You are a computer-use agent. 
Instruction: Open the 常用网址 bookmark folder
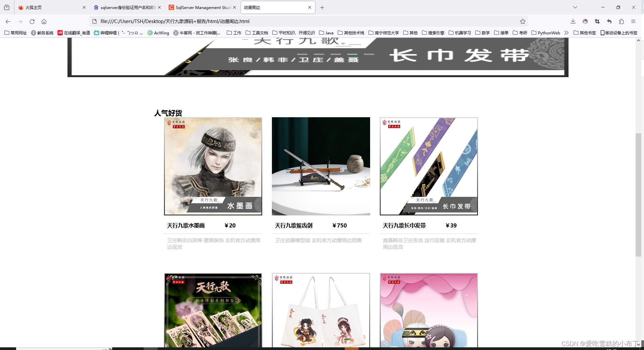point(16,33)
